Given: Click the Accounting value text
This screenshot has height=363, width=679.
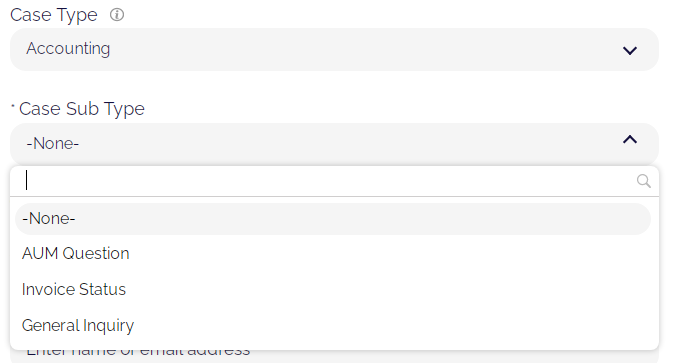Looking at the screenshot, I should click(x=68, y=49).
